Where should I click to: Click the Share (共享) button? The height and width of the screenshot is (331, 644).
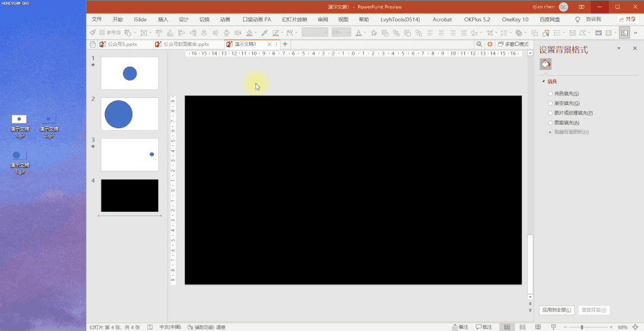tap(627, 20)
